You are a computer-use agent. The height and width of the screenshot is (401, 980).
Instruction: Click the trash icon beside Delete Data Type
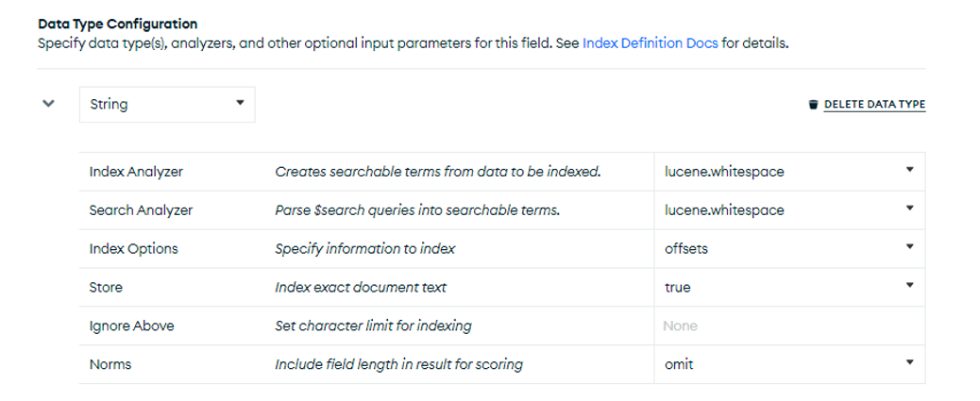point(813,105)
